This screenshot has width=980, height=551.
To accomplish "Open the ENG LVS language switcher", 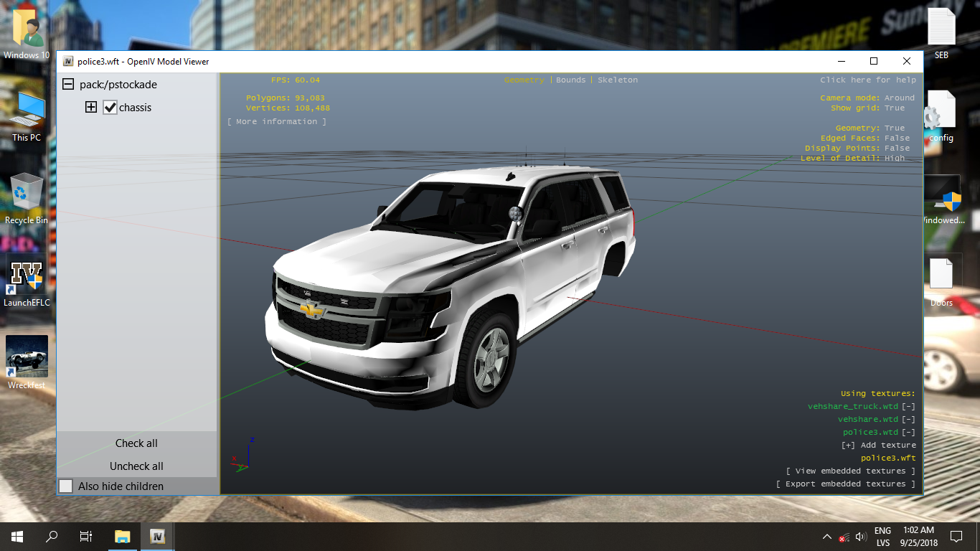I will coord(882,537).
